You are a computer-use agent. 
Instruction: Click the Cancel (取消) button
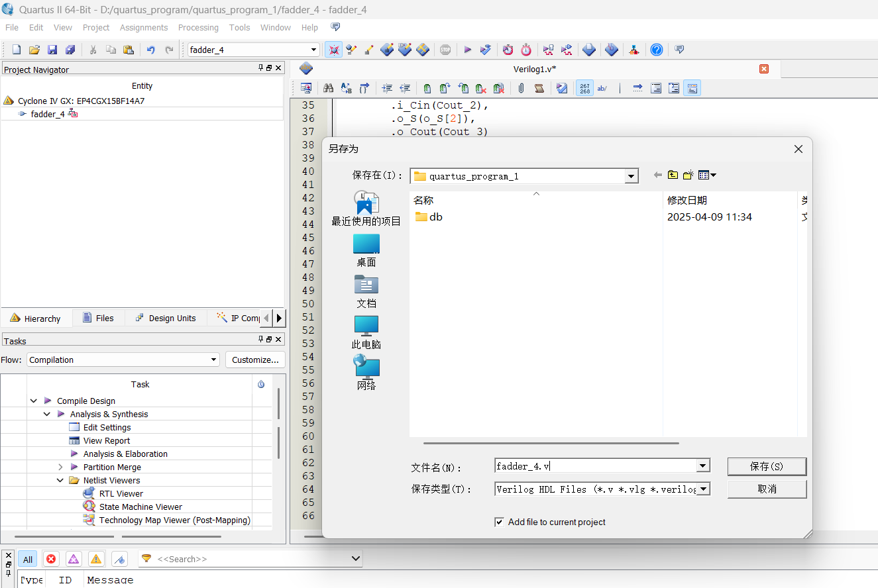click(x=767, y=489)
